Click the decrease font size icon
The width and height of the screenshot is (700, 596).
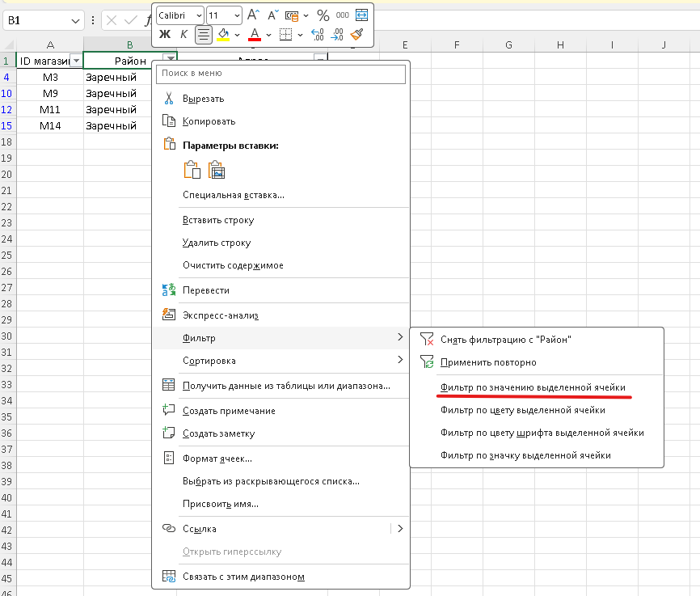coord(271,15)
